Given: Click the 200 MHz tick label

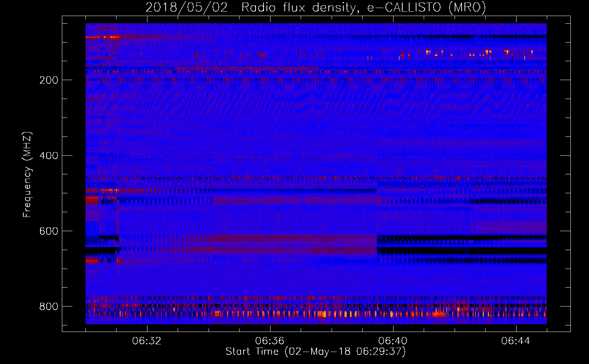Looking at the screenshot, I should [49, 80].
